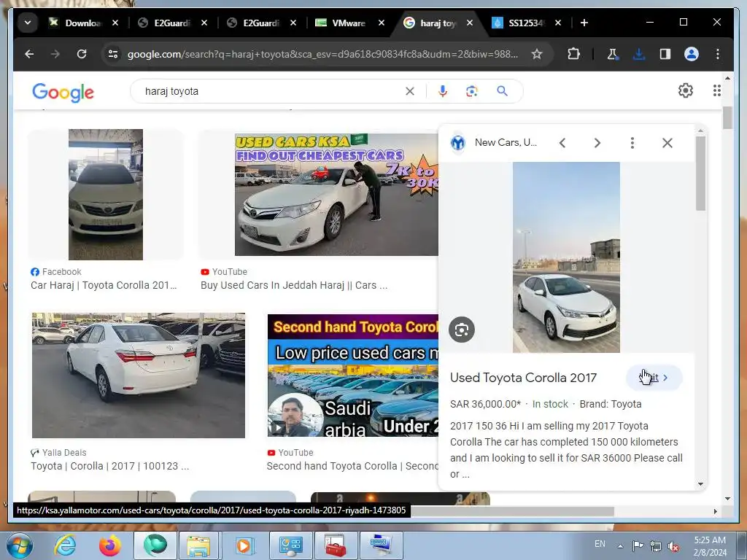Open the media player taskbar icon
This screenshot has width=747, height=560.
(244, 545)
